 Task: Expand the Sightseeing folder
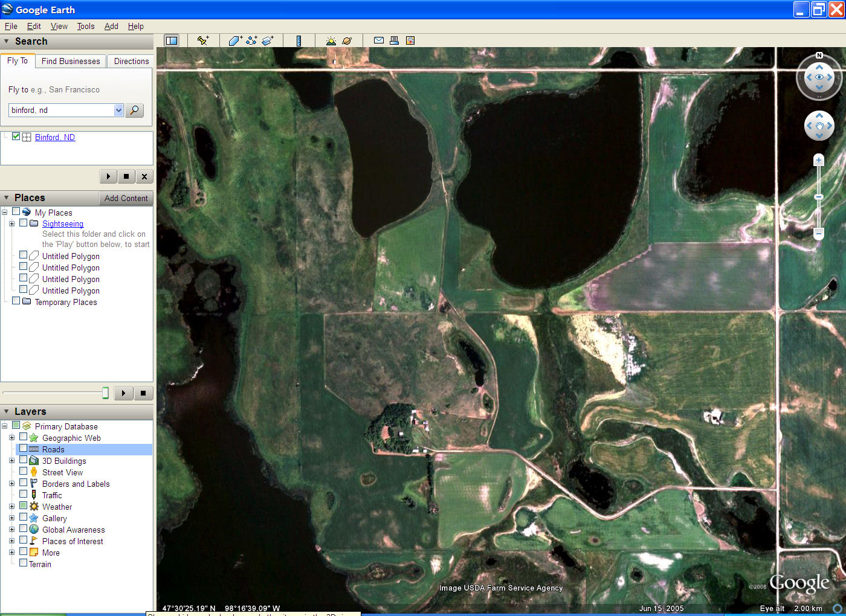pyautogui.click(x=11, y=223)
